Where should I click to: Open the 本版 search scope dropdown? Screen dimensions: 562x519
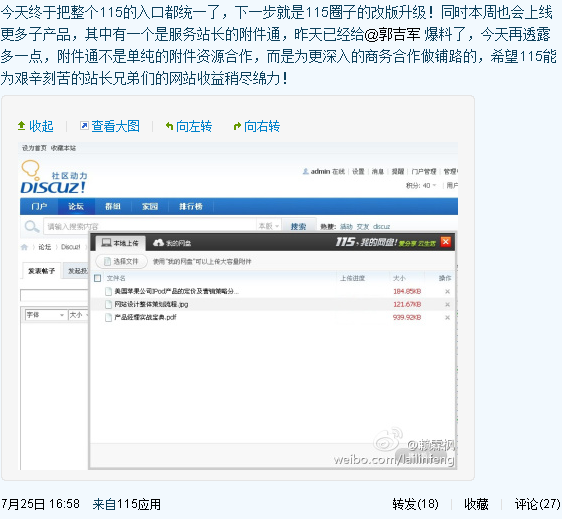coord(269,226)
